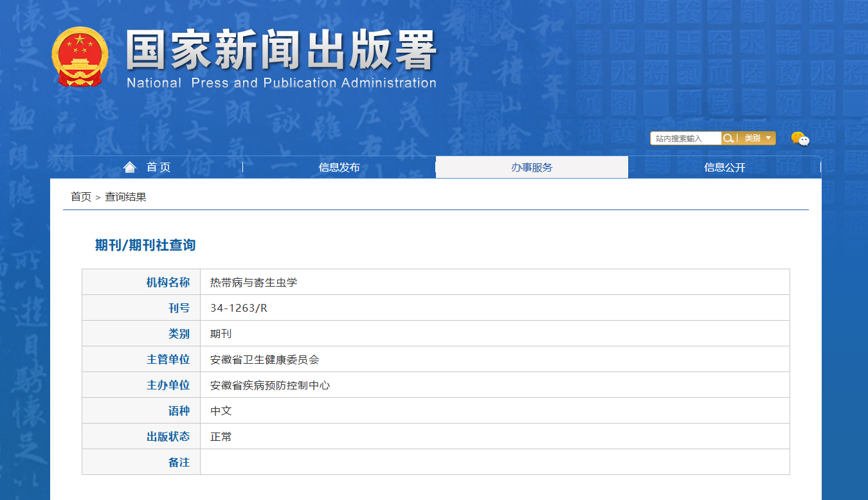Click the 语种 value 中文
868x500 pixels.
tap(221, 411)
